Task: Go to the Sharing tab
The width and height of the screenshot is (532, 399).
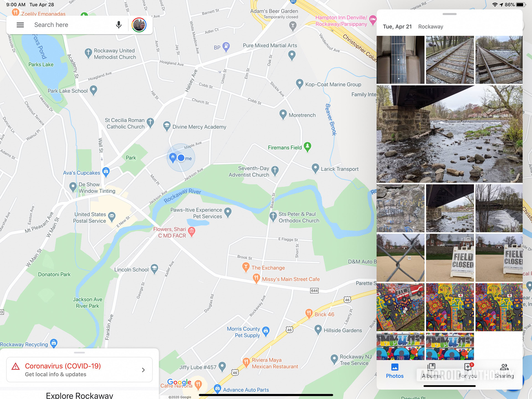Action: coord(504,371)
